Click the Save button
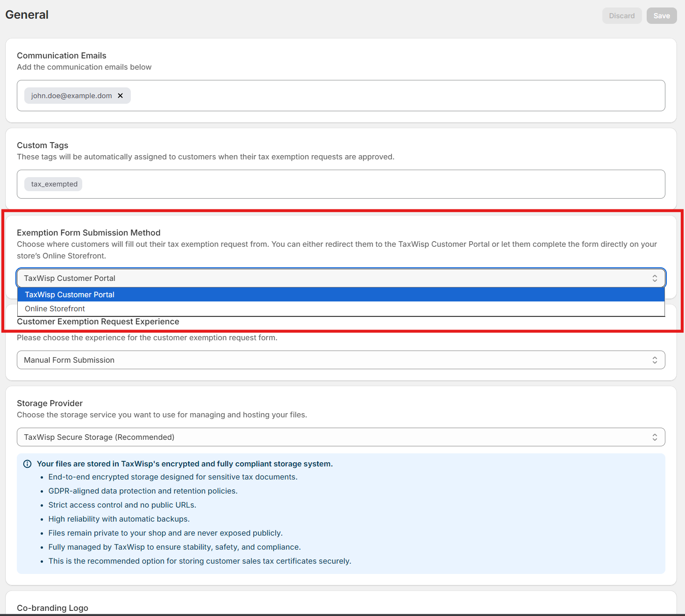This screenshot has width=685, height=616. pos(662,16)
